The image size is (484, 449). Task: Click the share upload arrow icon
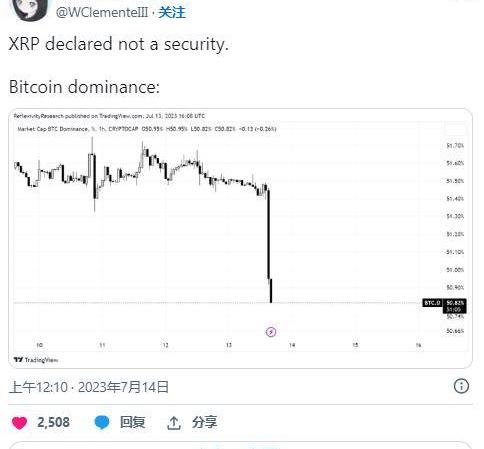coord(174,423)
